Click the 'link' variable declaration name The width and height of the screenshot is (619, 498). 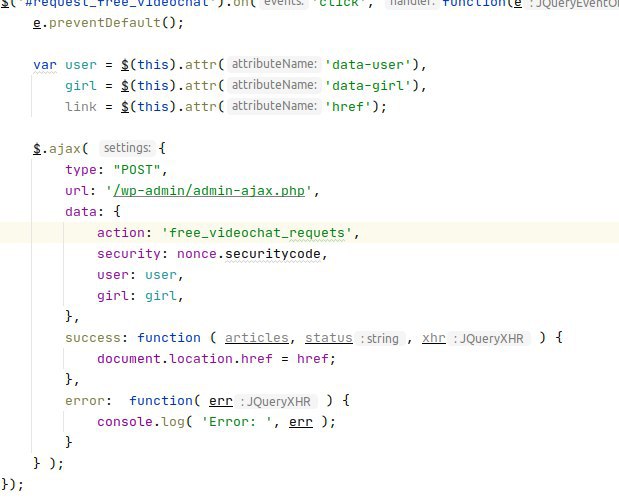81,107
